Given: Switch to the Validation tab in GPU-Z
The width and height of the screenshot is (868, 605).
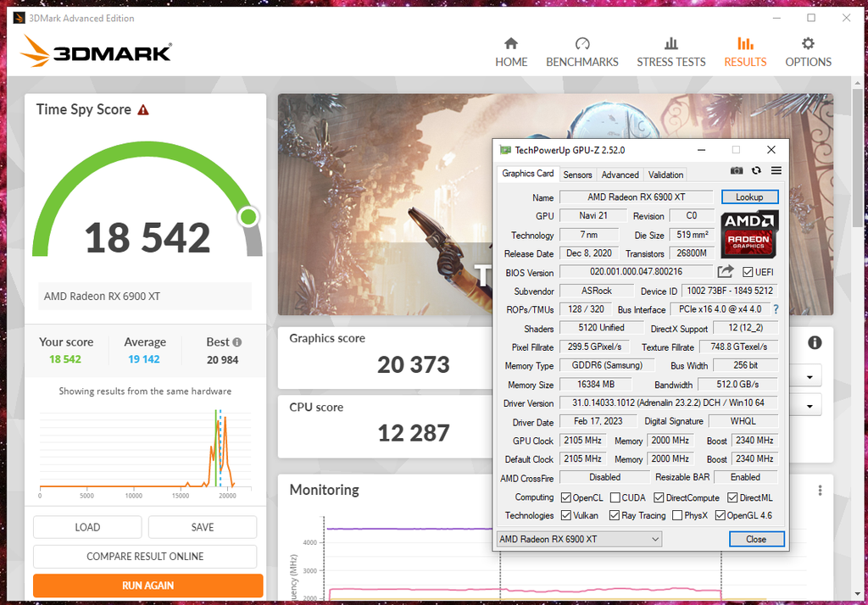Looking at the screenshot, I should pos(665,175).
